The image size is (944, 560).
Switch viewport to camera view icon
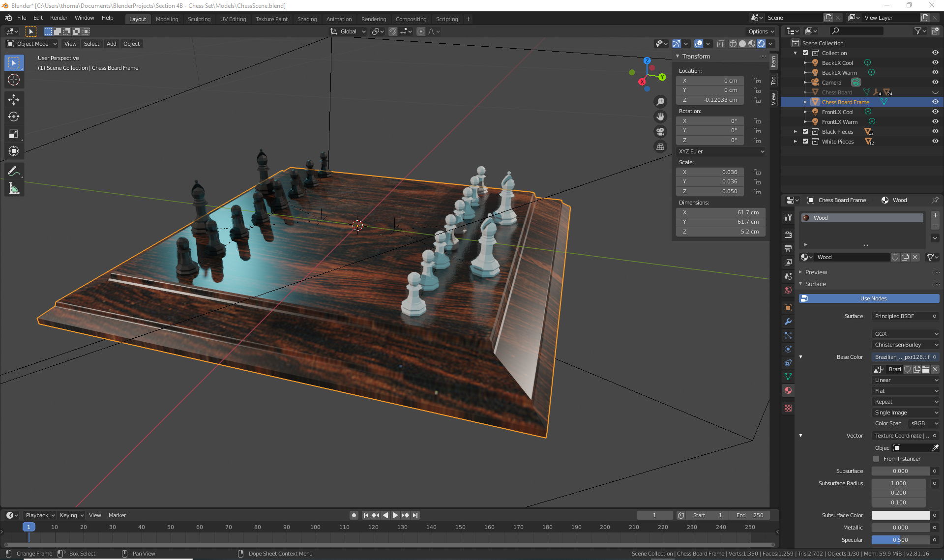tap(660, 132)
